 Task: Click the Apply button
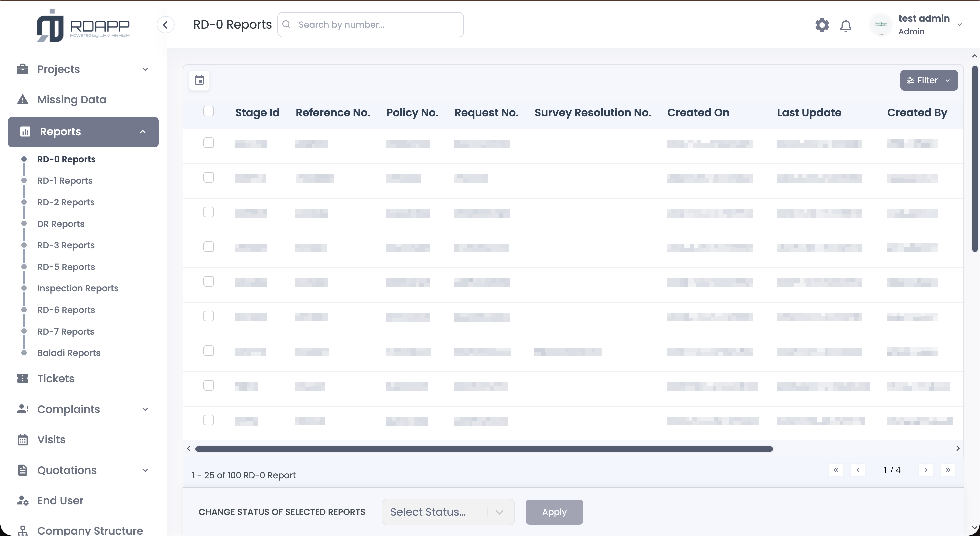[x=554, y=512]
